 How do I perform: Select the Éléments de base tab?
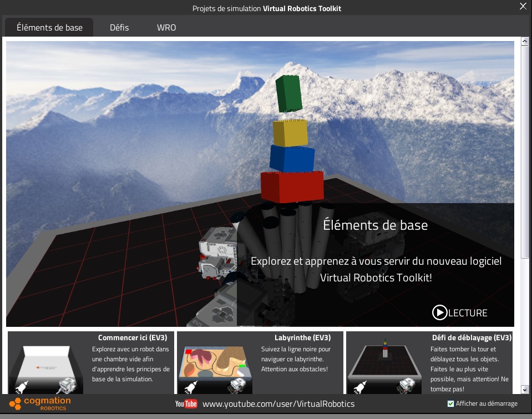tap(49, 27)
